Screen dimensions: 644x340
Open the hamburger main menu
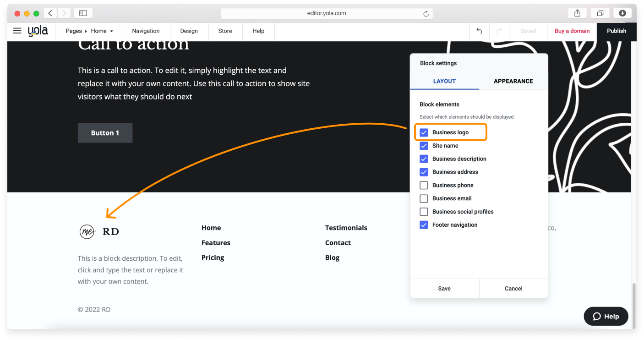click(x=17, y=31)
